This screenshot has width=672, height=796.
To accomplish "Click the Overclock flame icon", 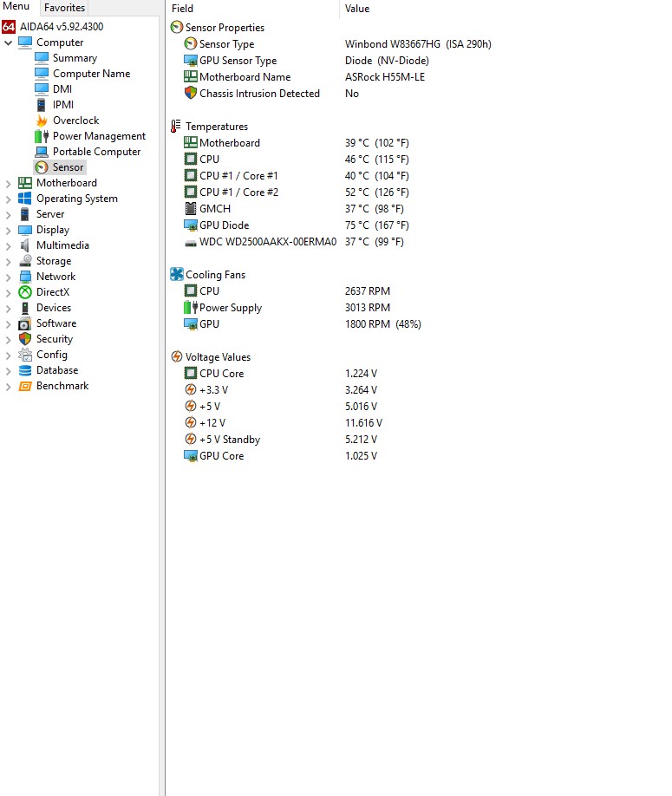I will [x=42, y=121].
